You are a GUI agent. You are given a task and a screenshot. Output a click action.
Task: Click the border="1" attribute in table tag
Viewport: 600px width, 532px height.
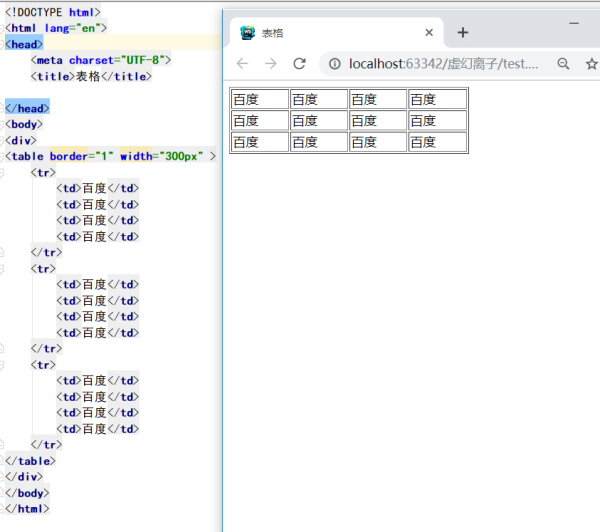click(x=82, y=157)
